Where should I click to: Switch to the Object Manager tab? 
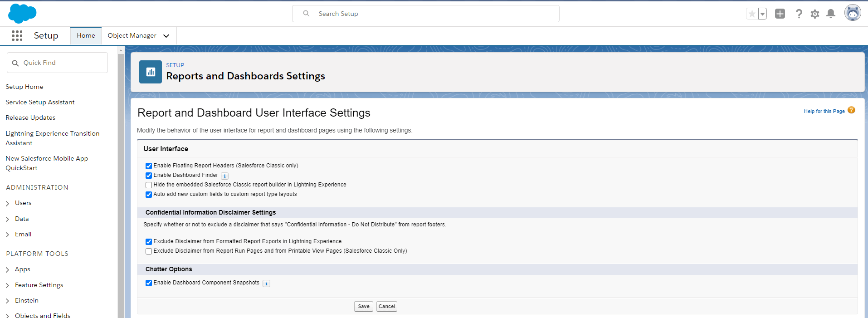click(132, 36)
